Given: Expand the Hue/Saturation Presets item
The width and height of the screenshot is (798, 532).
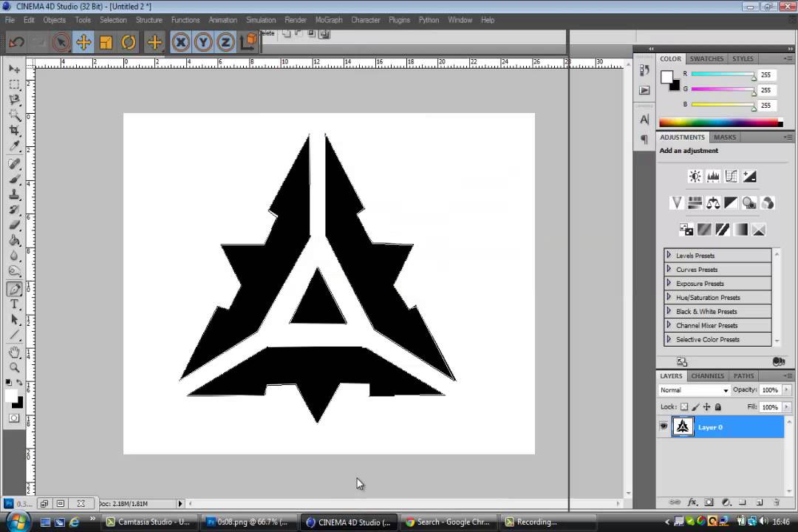Looking at the screenshot, I should tap(669, 298).
